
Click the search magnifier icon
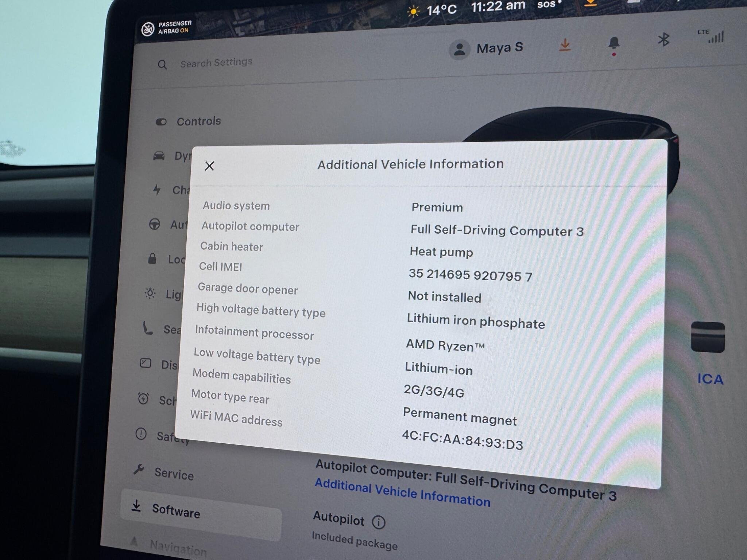(x=162, y=65)
